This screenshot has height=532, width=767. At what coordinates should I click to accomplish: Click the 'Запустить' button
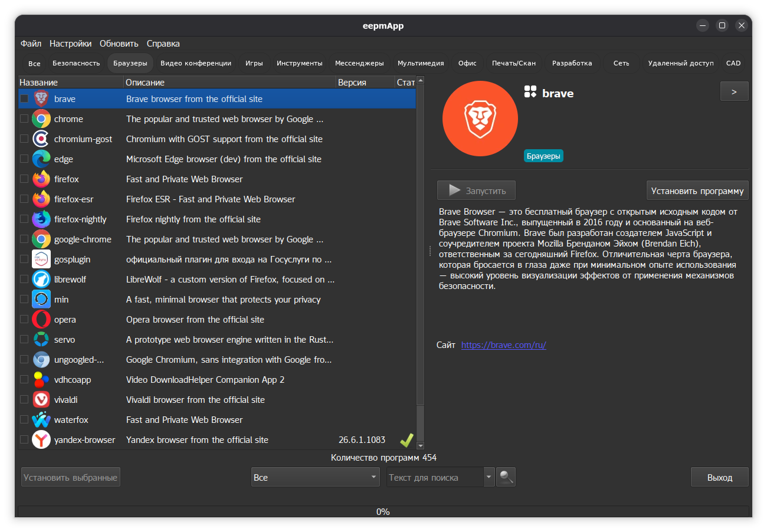pyautogui.click(x=476, y=191)
